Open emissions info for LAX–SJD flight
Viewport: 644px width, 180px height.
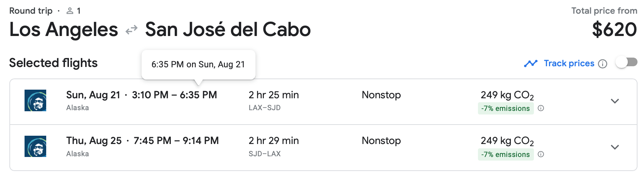pyautogui.click(x=541, y=108)
